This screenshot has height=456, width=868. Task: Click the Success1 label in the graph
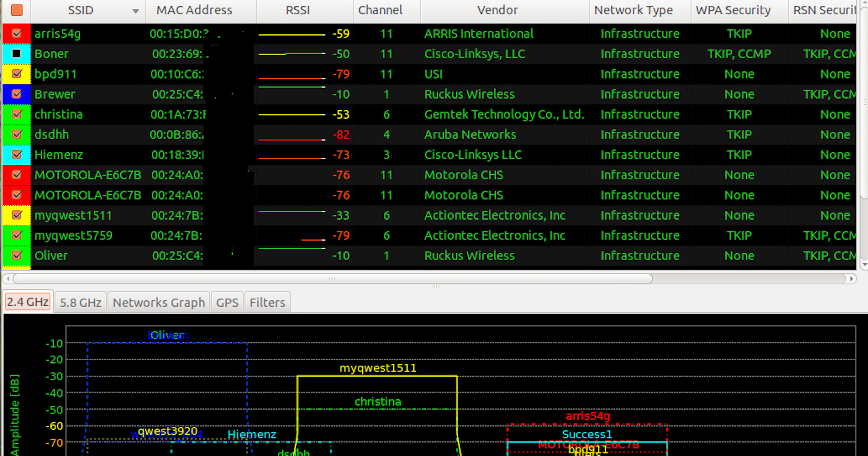(x=587, y=434)
